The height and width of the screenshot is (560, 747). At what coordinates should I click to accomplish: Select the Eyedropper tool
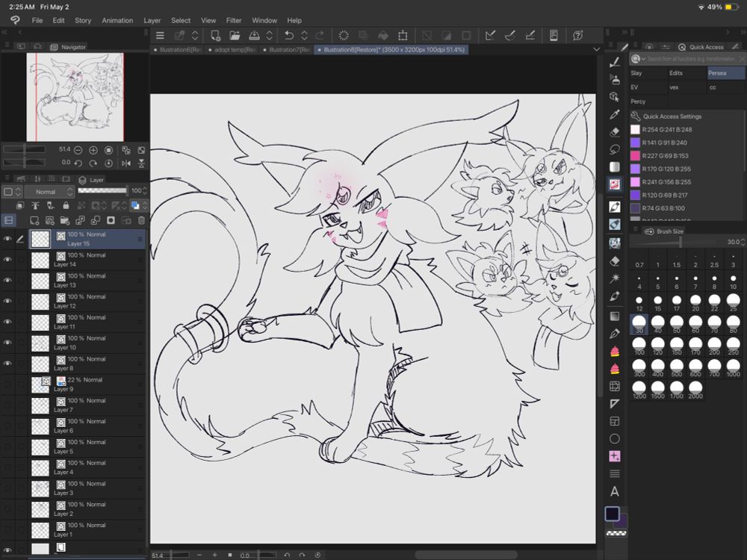(x=615, y=114)
